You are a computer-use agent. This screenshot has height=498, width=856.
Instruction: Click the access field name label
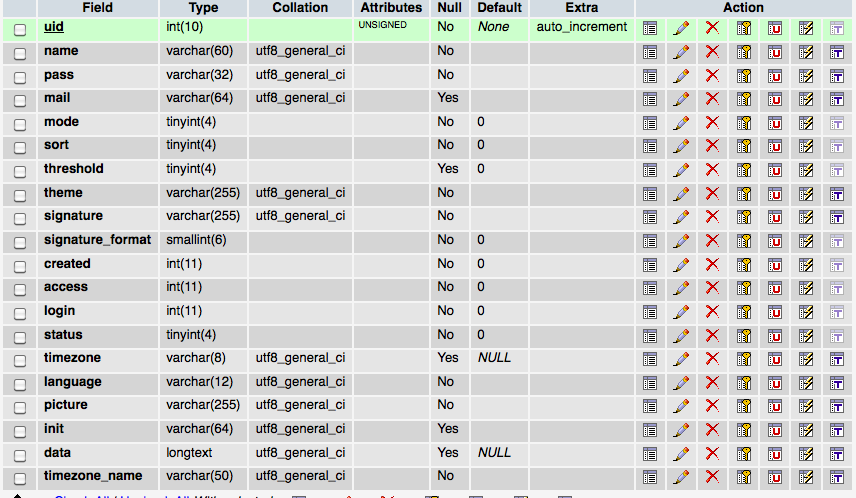coord(66,287)
